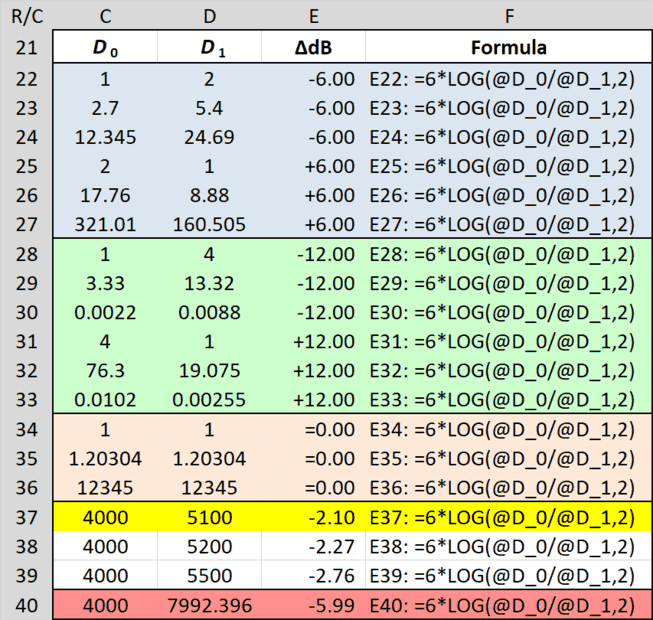Click the ΔdB header cell
The width and height of the screenshot is (653, 620).
click(x=313, y=47)
